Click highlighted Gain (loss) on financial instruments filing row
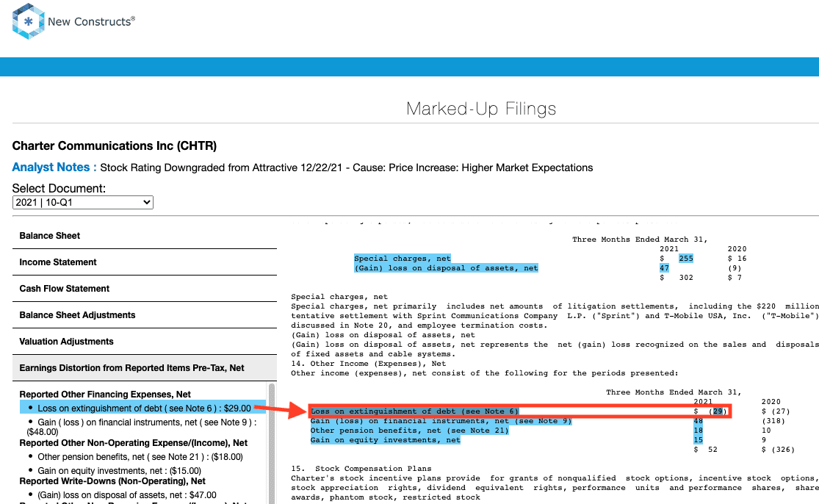Image resolution: width=819 pixels, height=504 pixels. pyautogui.click(x=441, y=421)
